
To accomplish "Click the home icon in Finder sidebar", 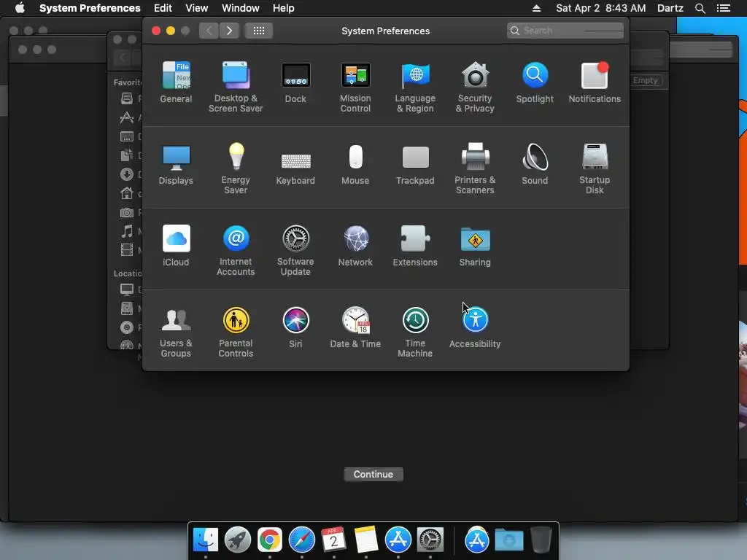I will coord(127,193).
